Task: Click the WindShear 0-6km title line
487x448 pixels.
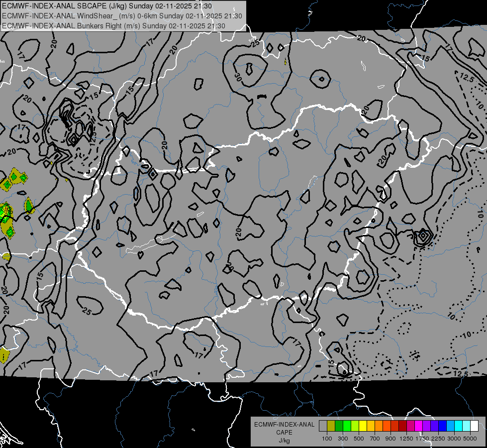Action: (122, 16)
